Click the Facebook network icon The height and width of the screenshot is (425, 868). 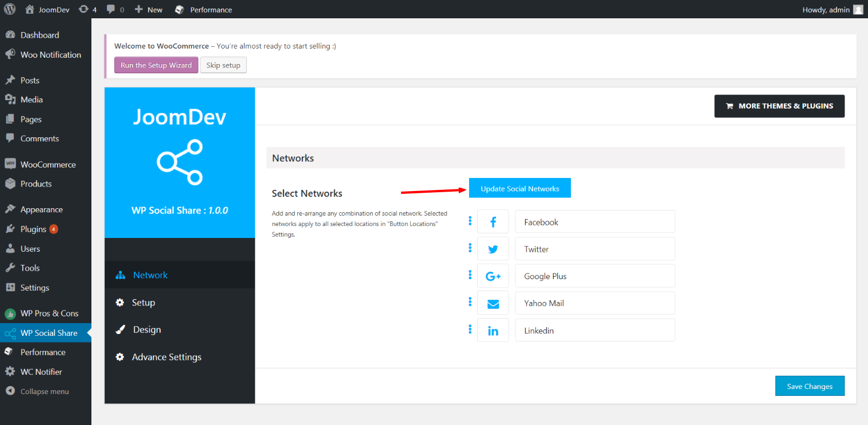493,222
